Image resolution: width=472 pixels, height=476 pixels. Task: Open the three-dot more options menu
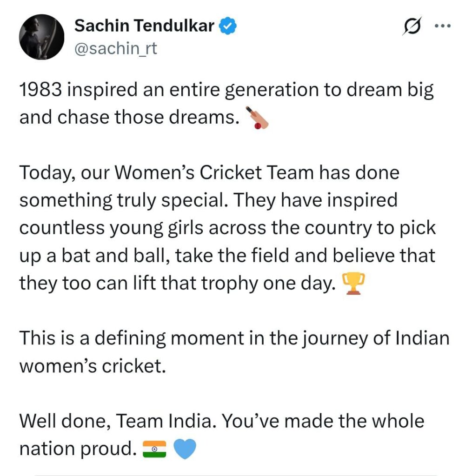point(443,26)
